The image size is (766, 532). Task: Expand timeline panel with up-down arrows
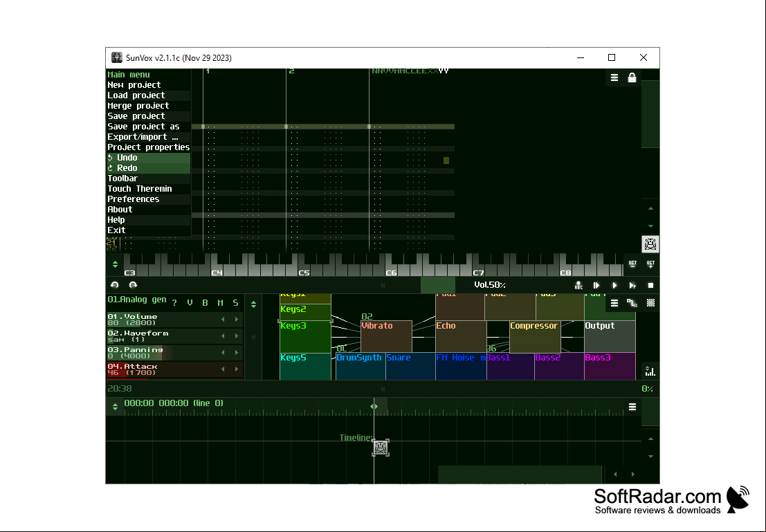pos(115,407)
